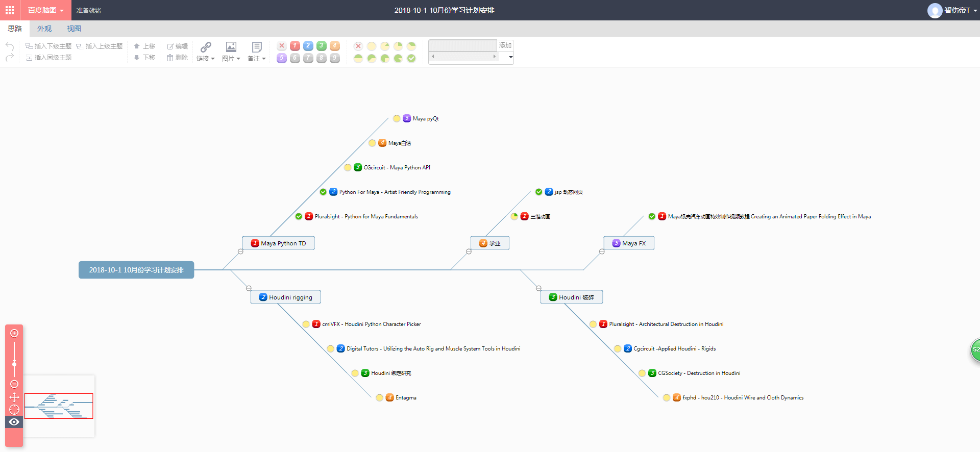Set priority 4 orange badge
The image size is (980, 452).
[335, 46]
